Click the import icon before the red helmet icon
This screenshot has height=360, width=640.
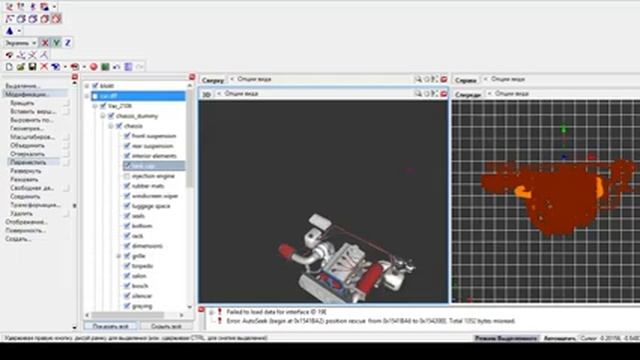pyautogui.click(x=56, y=67)
